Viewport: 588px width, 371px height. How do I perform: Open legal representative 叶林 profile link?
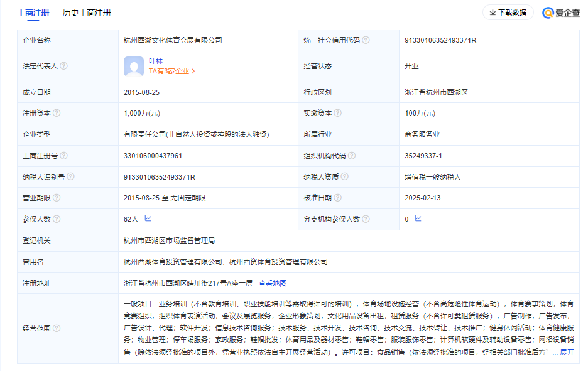pos(156,61)
